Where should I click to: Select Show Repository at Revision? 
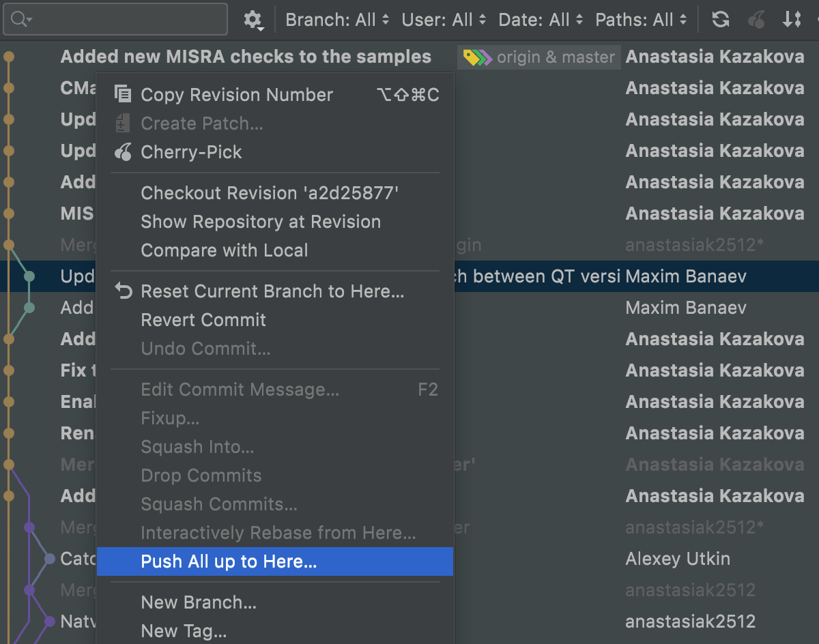click(275, 222)
